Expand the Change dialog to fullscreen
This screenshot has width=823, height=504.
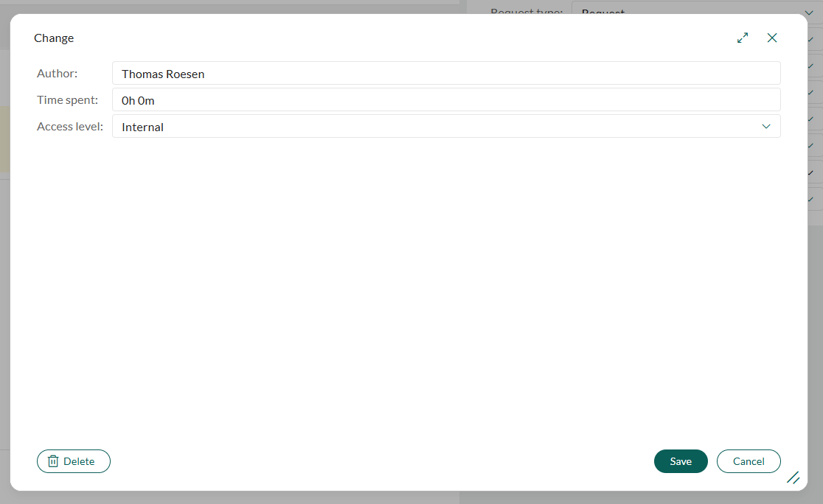coord(742,38)
